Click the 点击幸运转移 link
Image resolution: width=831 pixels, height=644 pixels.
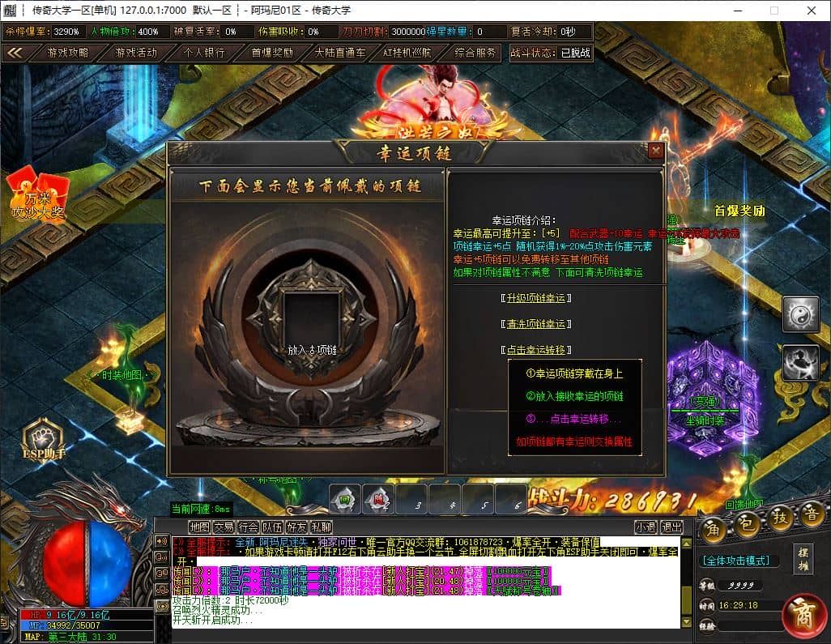point(536,350)
